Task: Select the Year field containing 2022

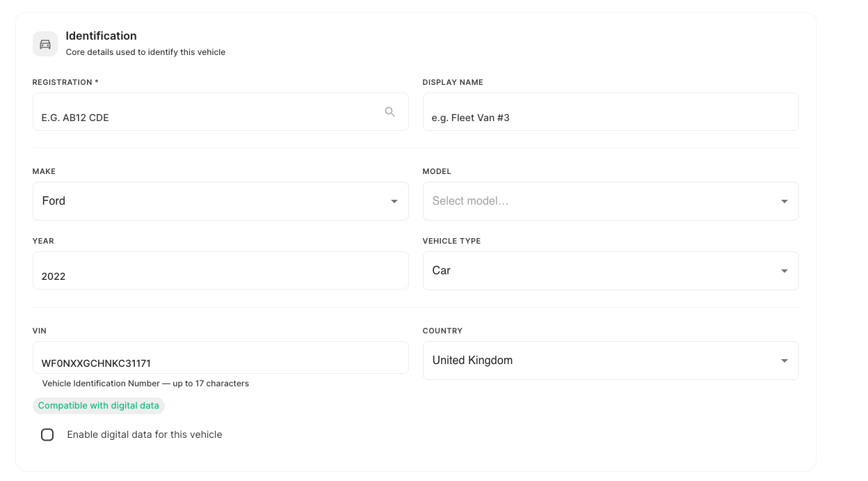Action: (220, 271)
